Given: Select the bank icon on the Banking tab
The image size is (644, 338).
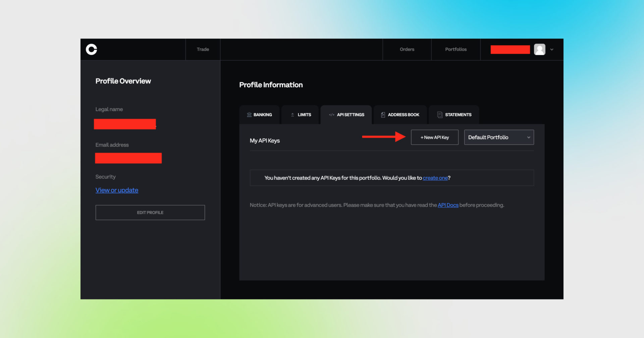Looking at the screenshot, I should [249, 115].
